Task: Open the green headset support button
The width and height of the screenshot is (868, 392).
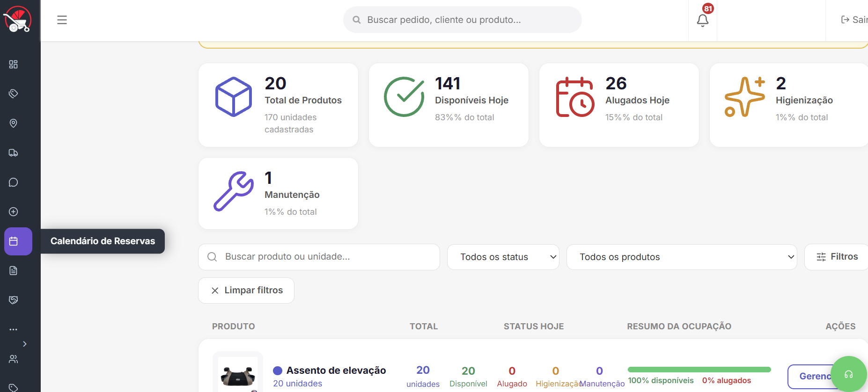Action: tap(848, 374)
